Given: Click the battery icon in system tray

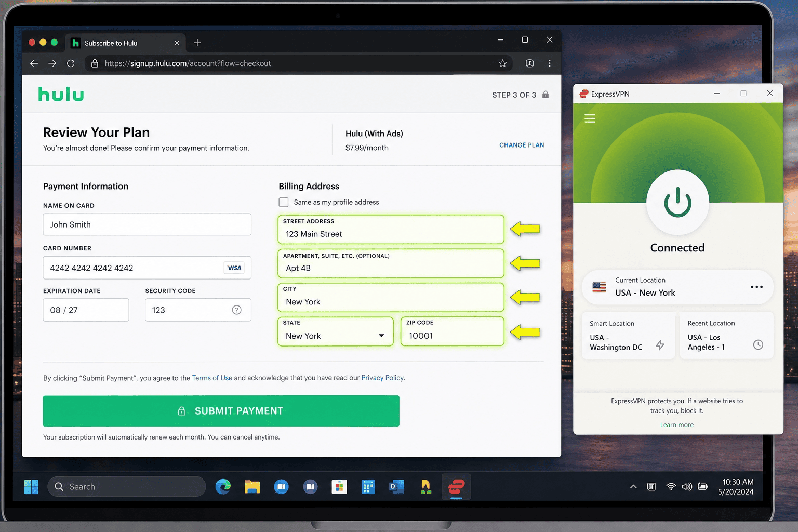Looking at the screenshot, I should coord(703,487).
